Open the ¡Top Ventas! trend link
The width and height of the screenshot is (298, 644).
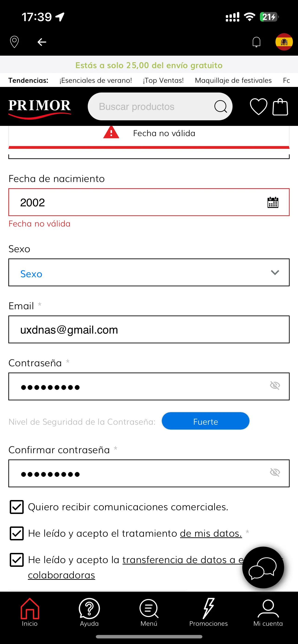click(x=163, y=80)
